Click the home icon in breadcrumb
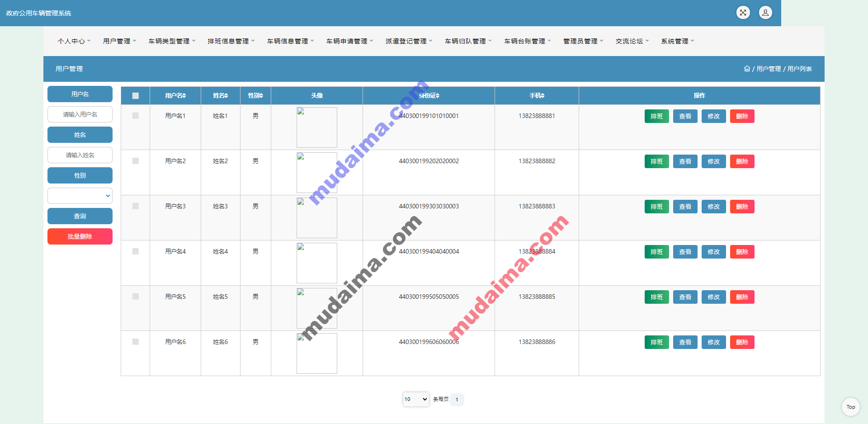This screenshot has width=868, height=424. pos(747,69)
